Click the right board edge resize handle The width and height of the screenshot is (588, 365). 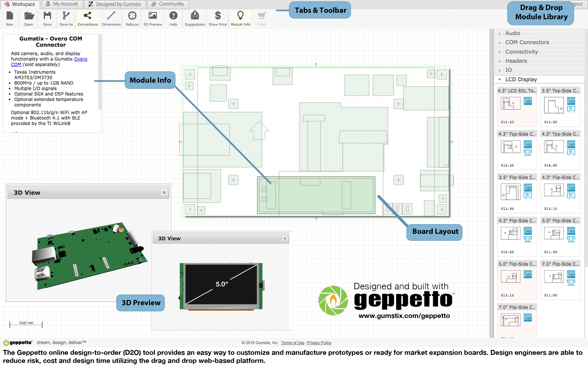(452, 142)
